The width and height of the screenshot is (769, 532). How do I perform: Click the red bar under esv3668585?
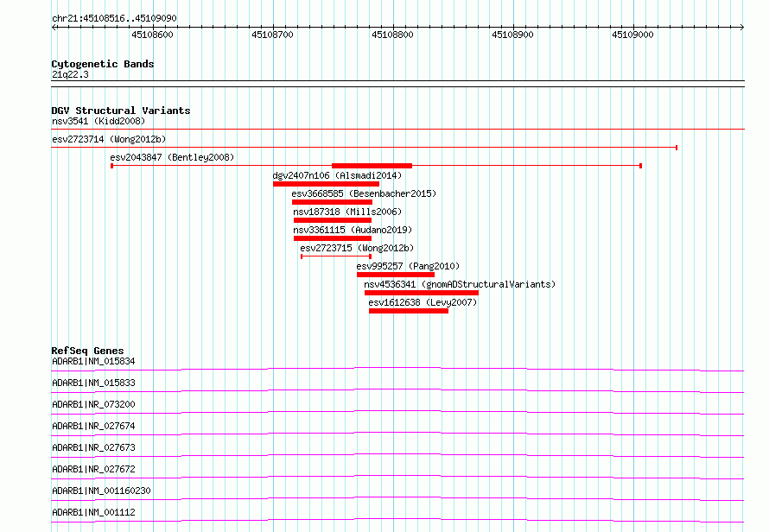pyautogui.click(x=332, y=202)
